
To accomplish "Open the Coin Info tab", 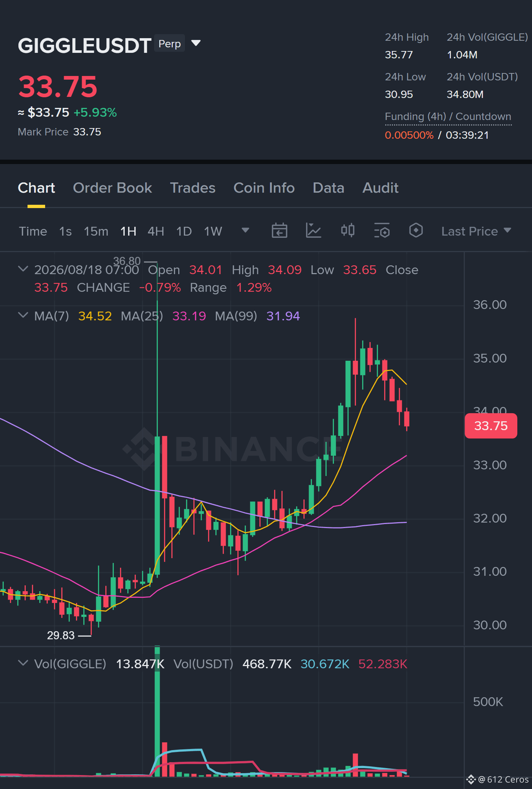I will coord(264,188).
